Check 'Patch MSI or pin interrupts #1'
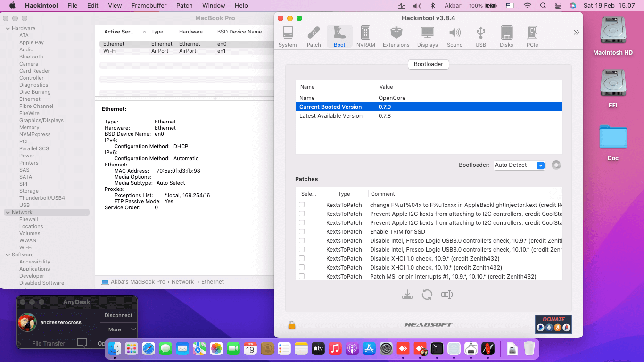This screenshot has width=644, height=362. 302,276
